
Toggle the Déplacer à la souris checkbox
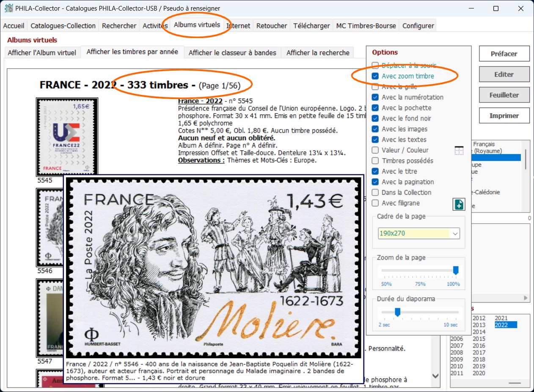375,66
